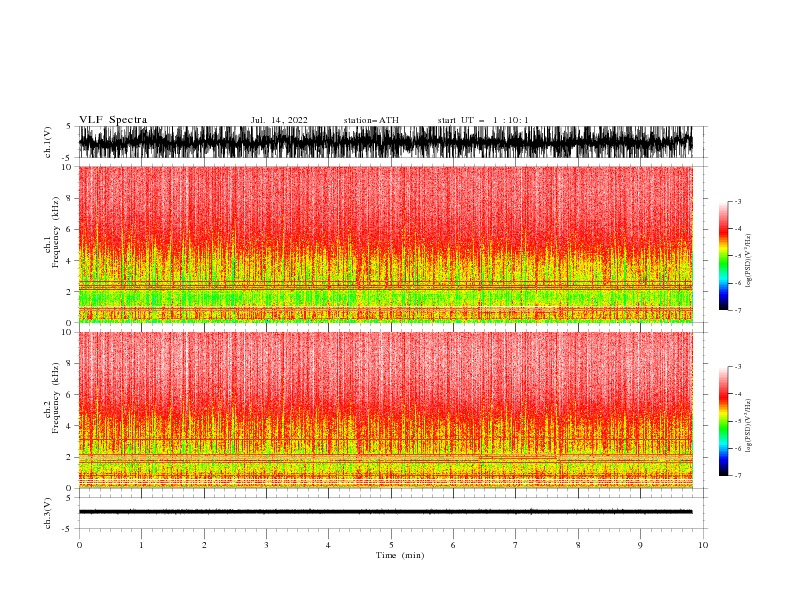This screenshot has height=612, width=792.
Task: Click the 'Time (min)' axis label
Action: click(400, 555)
